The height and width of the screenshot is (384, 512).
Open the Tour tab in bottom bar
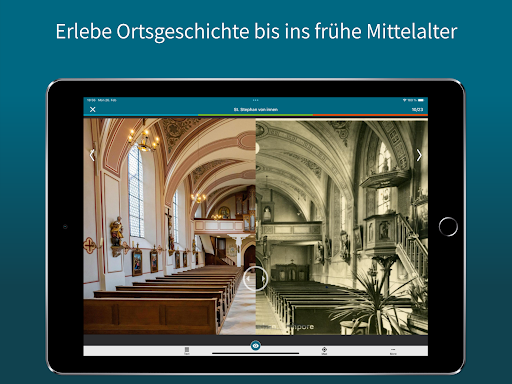(187, 351)
